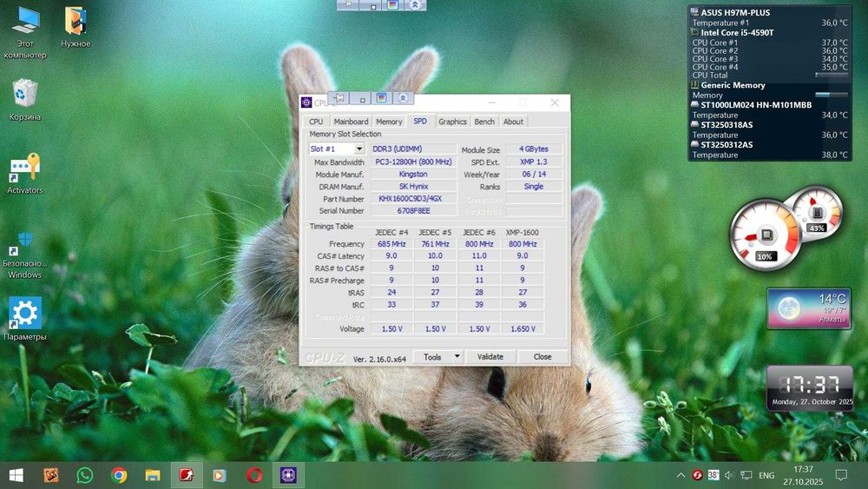The height and width of the screenshot is (489, 868).
Task: Switch to the CPU tab
Action: [316, 122]
